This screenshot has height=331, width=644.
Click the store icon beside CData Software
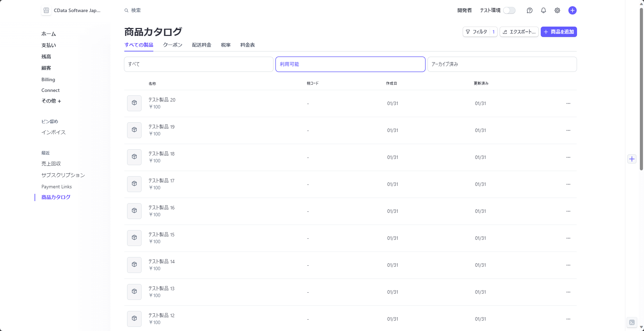(x=46, y=10)
